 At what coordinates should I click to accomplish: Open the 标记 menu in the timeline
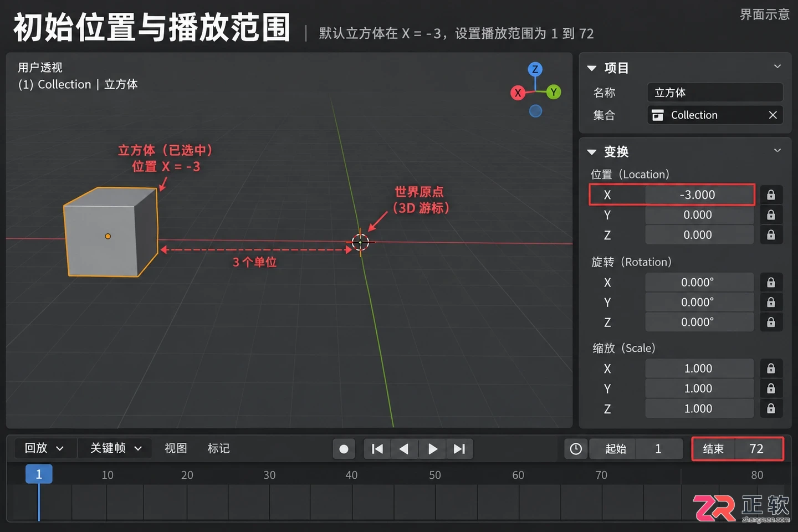tap(218, 448)
